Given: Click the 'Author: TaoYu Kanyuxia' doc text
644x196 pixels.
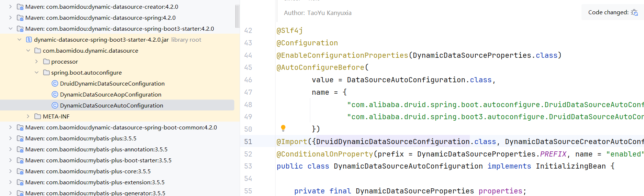Looking at the screenshot, I should tap(318, 13).
